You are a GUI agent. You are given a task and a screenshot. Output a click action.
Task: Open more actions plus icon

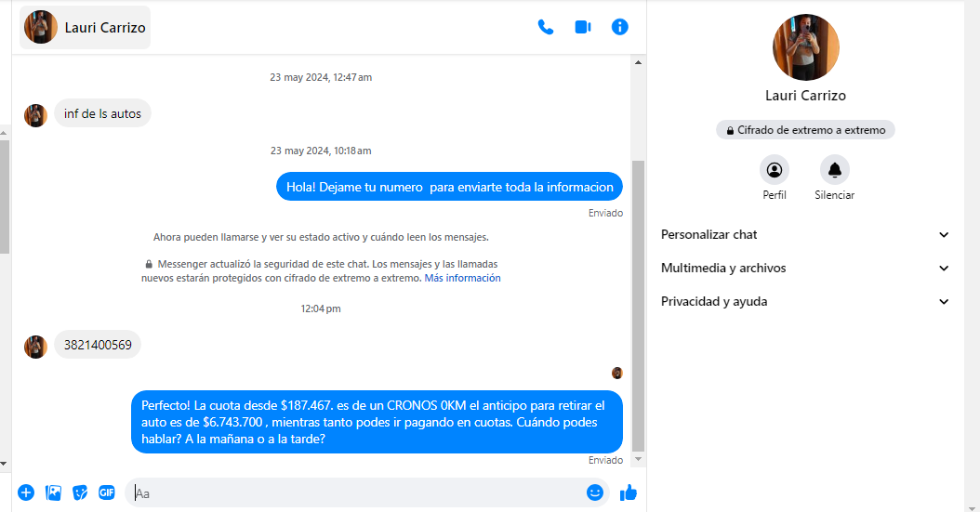[26, 492]
